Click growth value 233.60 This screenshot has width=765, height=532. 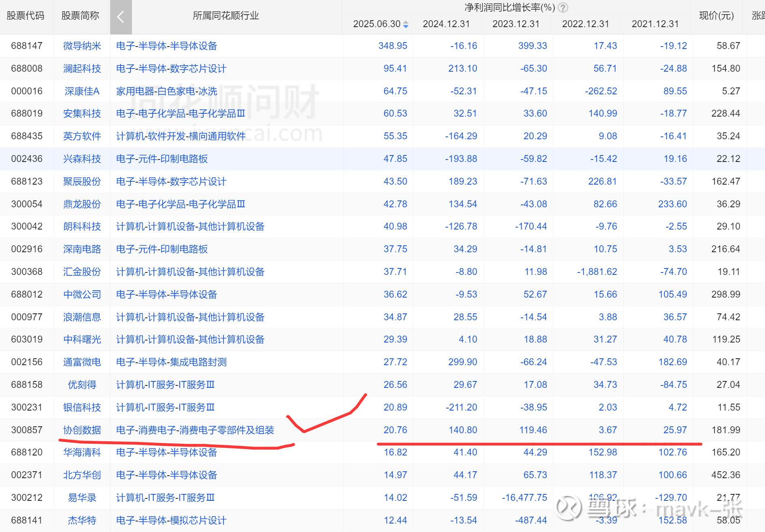click(x=673, y=204)
